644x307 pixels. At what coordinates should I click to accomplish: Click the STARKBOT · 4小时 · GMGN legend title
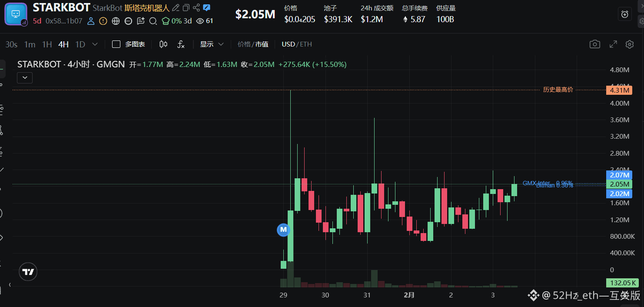(x=71, y=64)
